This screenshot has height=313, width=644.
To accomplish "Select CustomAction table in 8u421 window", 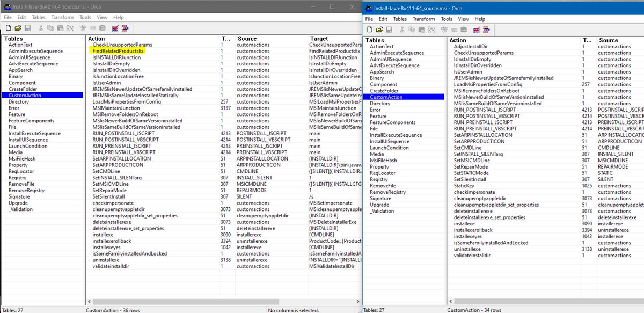I will coord(43,96).
